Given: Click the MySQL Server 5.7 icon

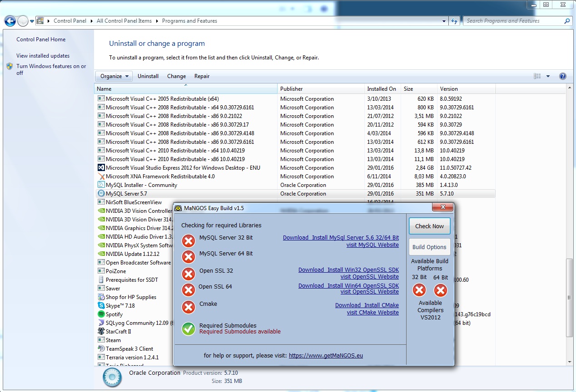Looking at the screenshot, I should pyautogui.click(x=101, y=194).
